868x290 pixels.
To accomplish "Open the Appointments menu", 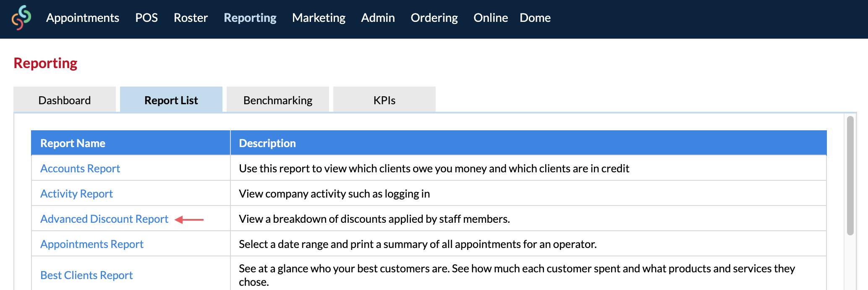I will 83,18.
